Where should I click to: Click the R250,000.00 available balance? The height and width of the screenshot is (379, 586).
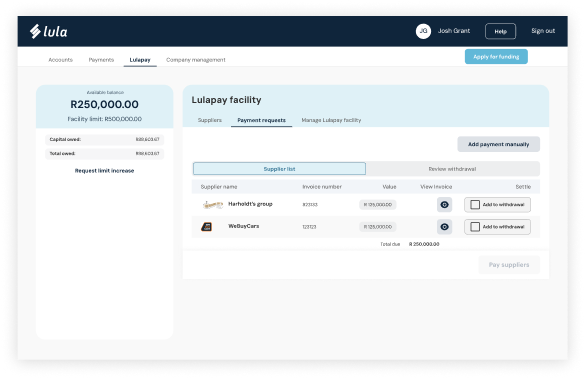click(104, 104)
